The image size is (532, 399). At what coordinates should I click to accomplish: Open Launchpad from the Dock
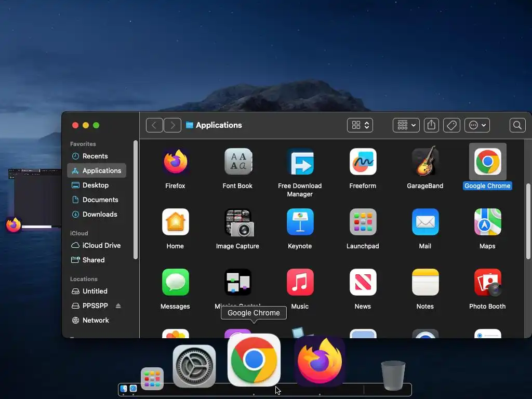click(152, 379)
